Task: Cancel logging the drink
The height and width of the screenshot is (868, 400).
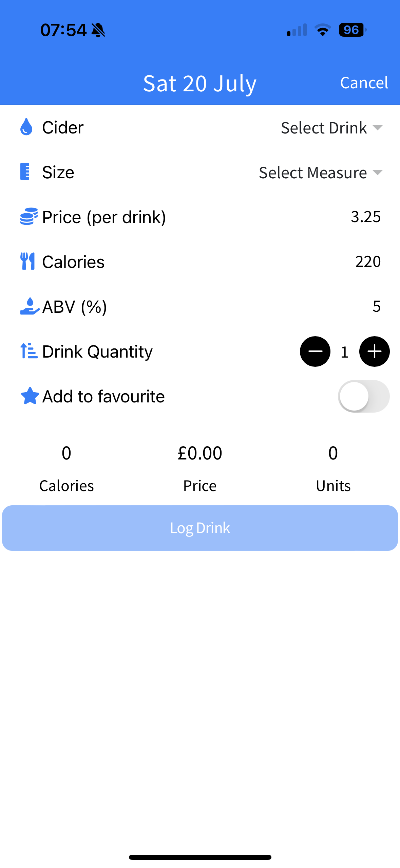Action: (x=364, y=83)
